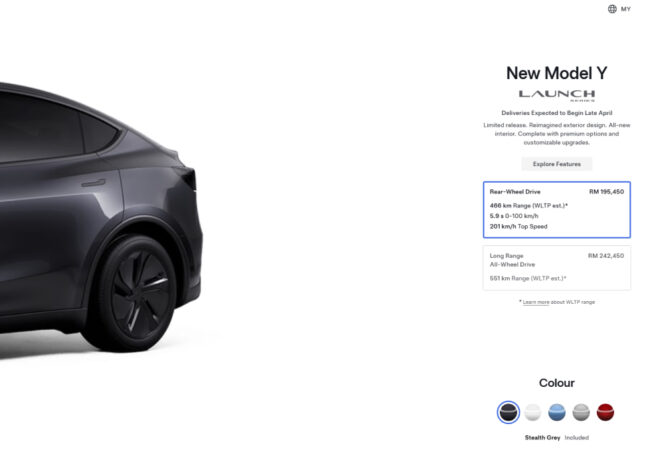Click Deliveries Expected to Begin Late April
The height and width of the screenshot is (456, 650).
point(556,113)
